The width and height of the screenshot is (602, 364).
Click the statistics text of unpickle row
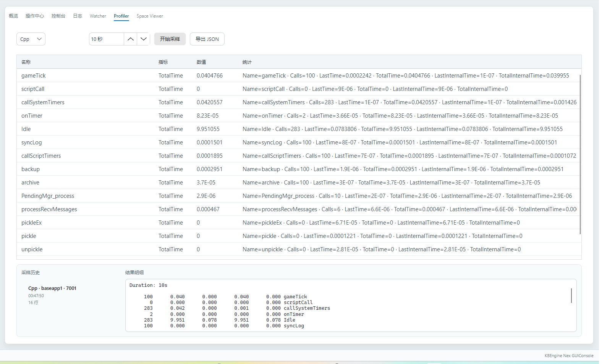click(382, 249)
